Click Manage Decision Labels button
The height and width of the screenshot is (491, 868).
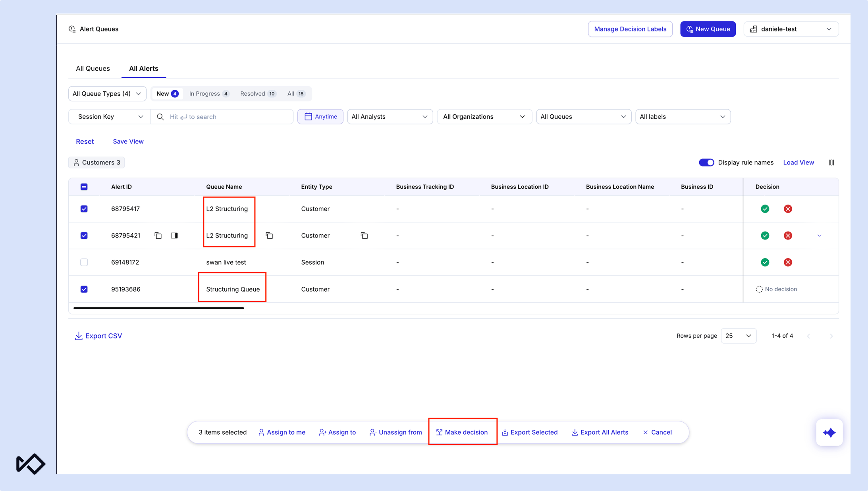[630, 29]
